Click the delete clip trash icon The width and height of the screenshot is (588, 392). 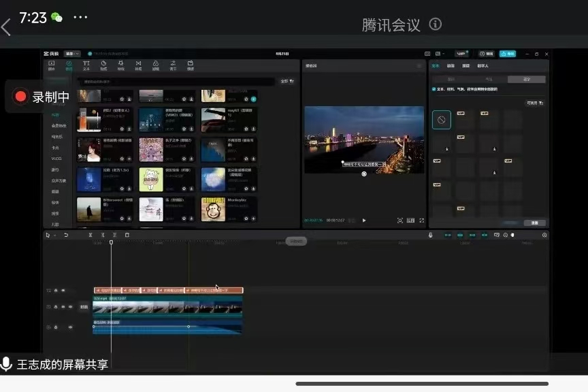coord(127,235)
